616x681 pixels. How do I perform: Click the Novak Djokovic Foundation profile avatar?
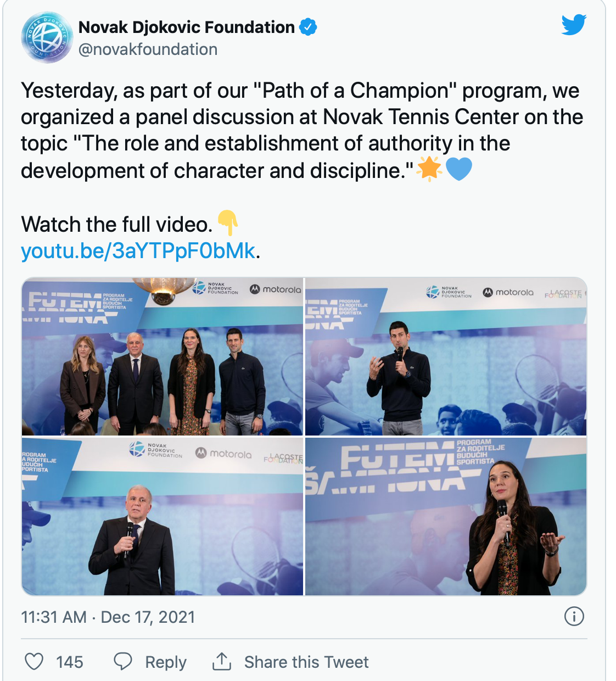(47, 37)
